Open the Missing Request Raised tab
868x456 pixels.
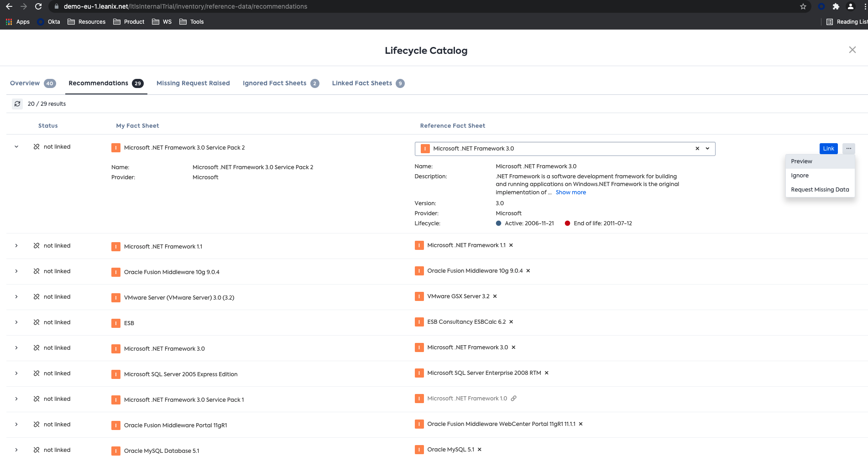pyautogui.click(x=193, y=83)
